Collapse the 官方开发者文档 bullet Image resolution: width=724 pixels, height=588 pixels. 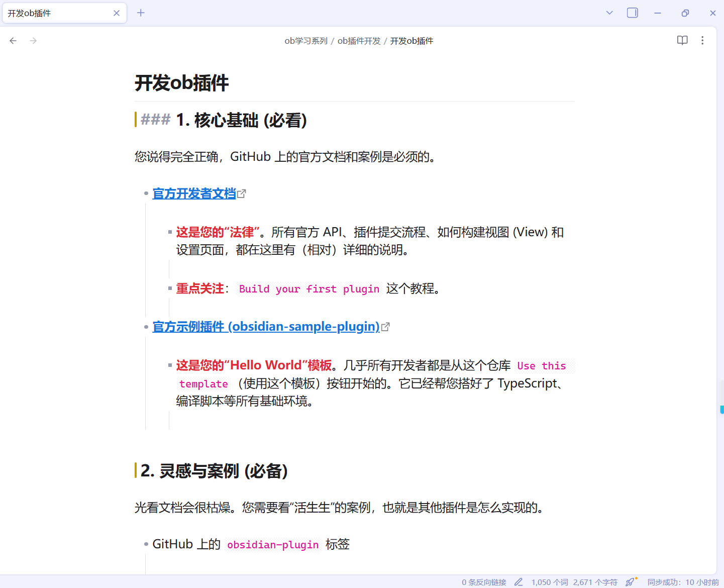[x=146, y=193]
